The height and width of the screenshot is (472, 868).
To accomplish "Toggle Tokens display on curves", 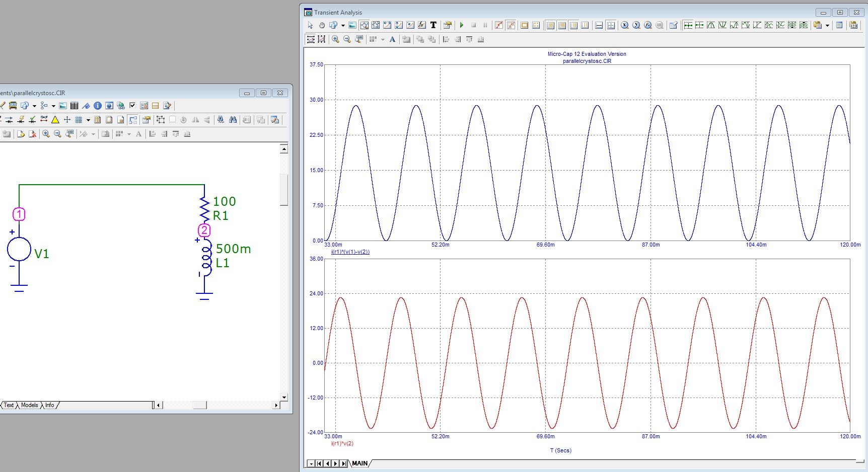I will point(511,25).
